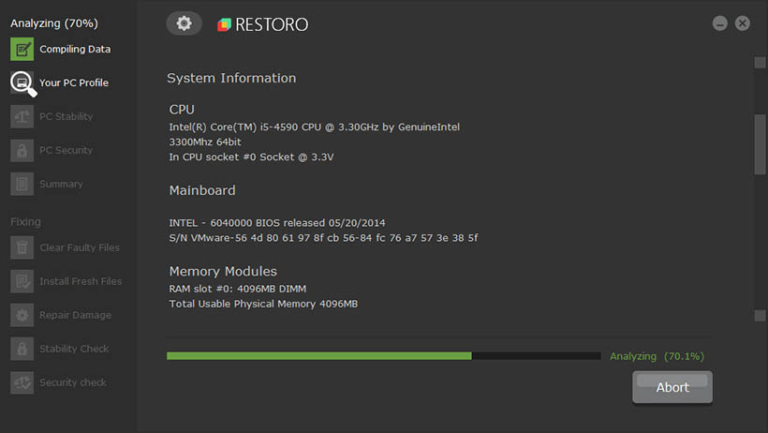Image resolution: width=768 pixels, height=433 pixels.
Task: Click the Restoro logo
Action: coord(263,24)
